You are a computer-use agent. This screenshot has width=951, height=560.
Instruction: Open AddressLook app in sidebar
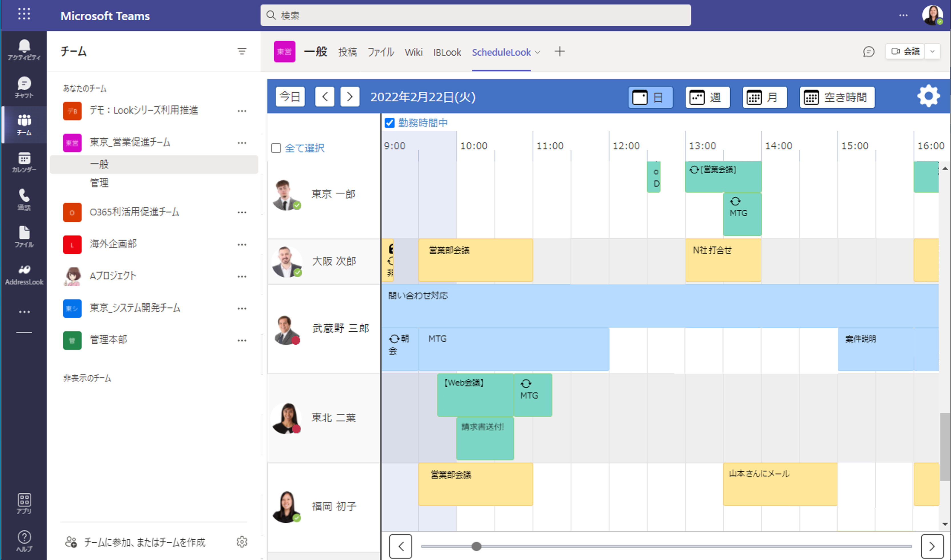click(x=24, y=274)
